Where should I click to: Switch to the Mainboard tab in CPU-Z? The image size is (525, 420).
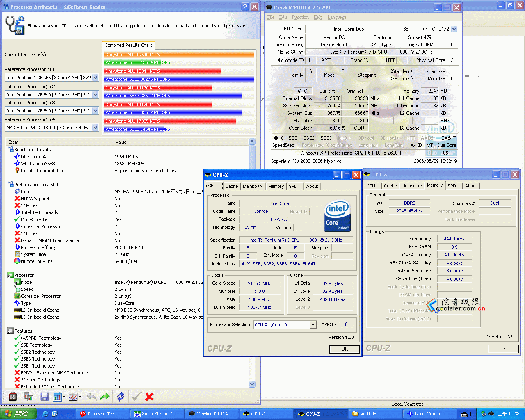(253, 186)
